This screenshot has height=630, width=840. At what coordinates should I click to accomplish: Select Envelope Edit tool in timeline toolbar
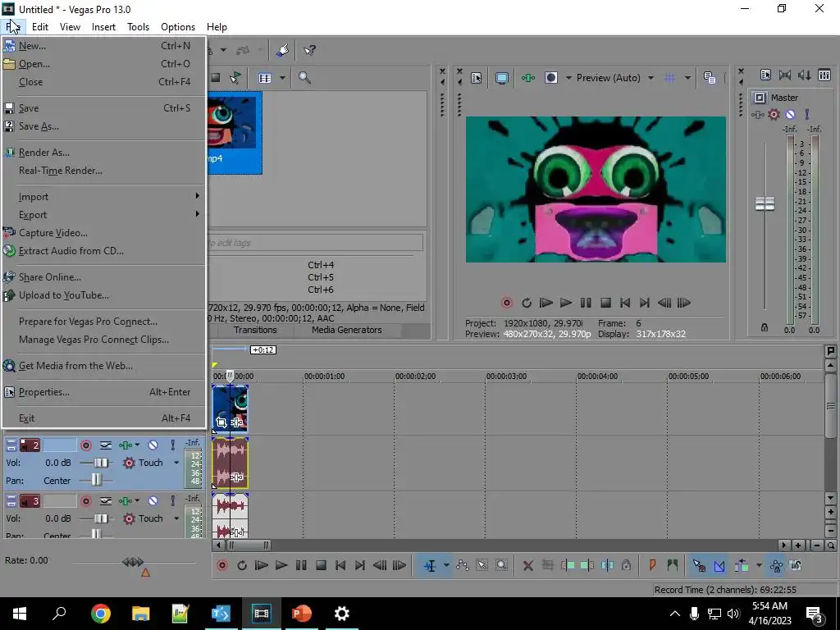(463, 565)
